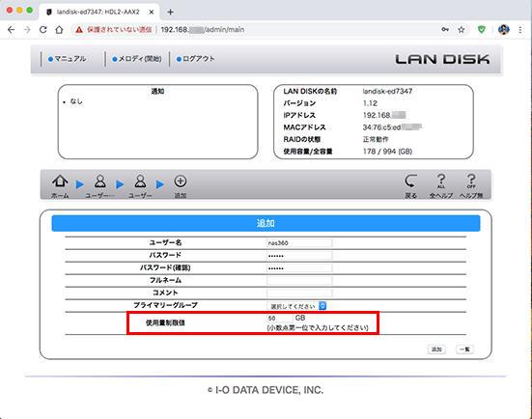Image resolution: width=532 pixels, height=419 pixels.
Task: Click the 追加 submit button
Action: 436,349
